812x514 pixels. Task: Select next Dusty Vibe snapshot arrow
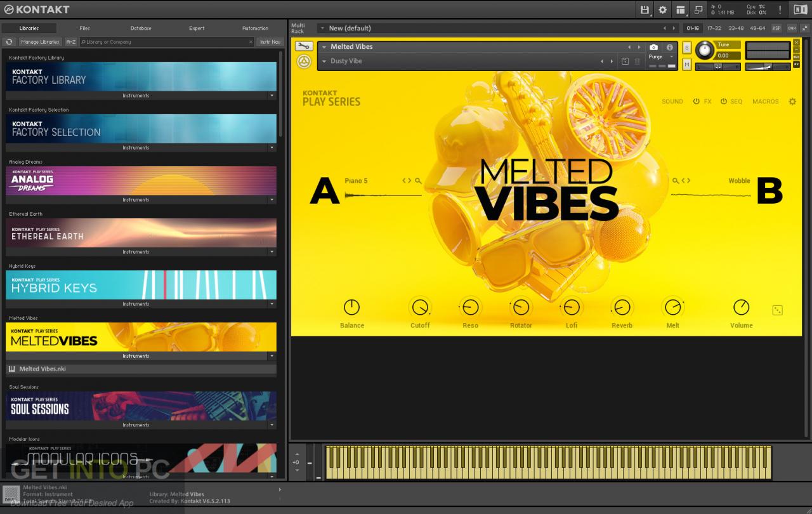click(x=612, y=62)
